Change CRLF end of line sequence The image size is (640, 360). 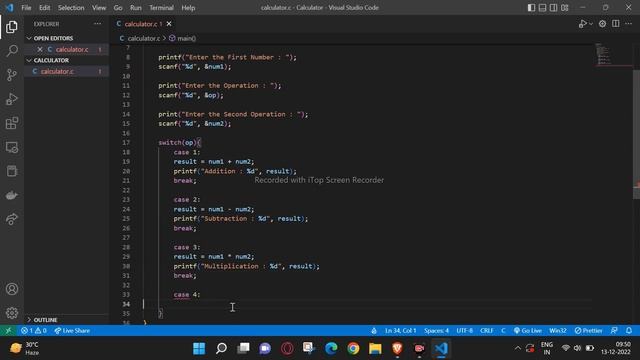(487, 331)
